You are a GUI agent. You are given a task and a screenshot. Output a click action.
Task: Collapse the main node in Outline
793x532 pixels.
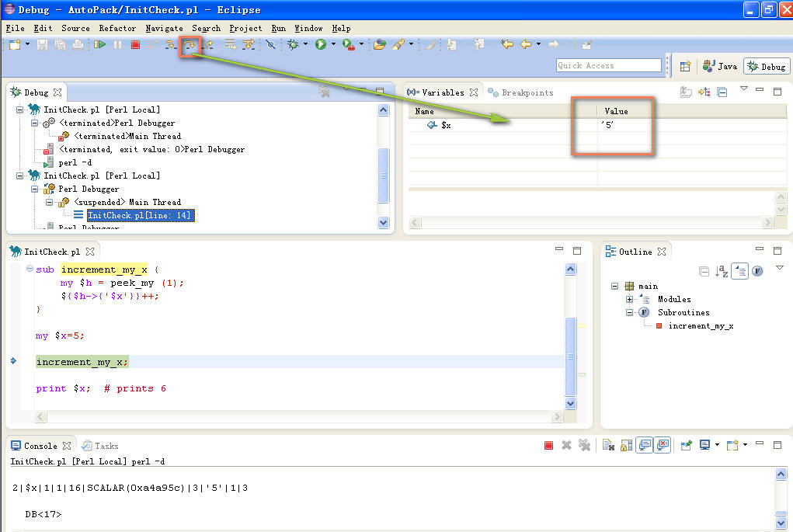tap(615, 287)
